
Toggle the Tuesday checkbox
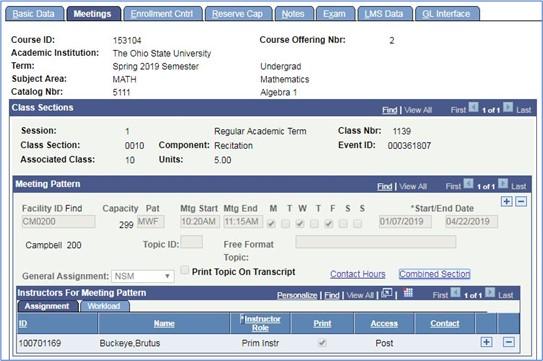coord(286,224)
